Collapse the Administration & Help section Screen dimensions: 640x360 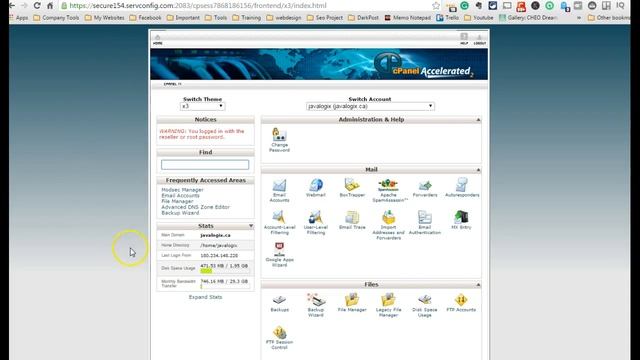coord(478,120)
